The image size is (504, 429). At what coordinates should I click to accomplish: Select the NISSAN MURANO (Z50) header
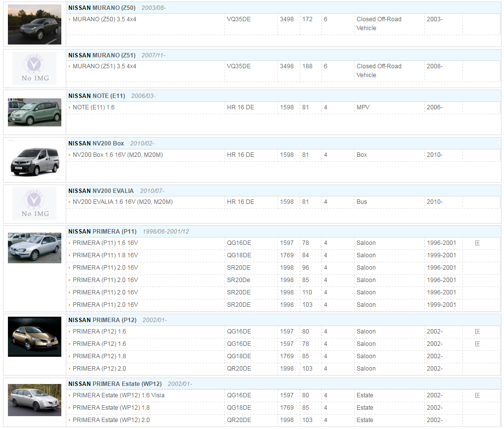(102, 8)
